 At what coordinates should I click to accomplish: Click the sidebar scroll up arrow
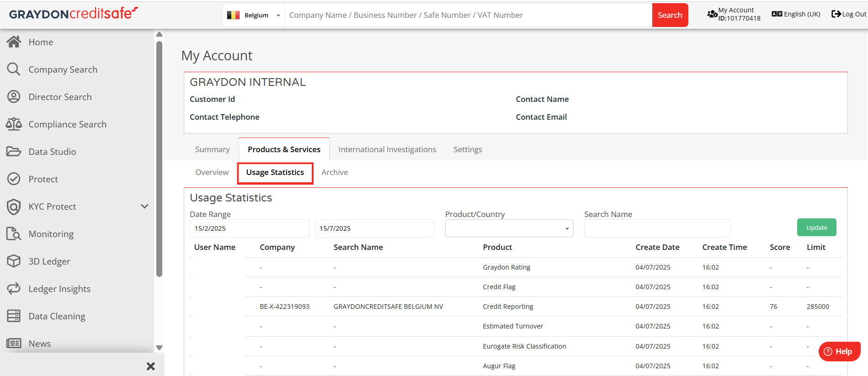point(159,34)
